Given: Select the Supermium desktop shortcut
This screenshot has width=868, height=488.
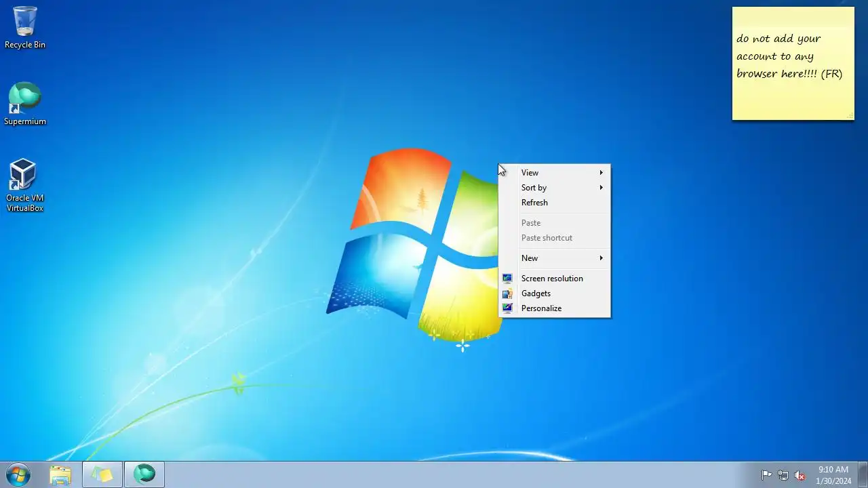Looking at the screenshot, I should click(25, 104).
